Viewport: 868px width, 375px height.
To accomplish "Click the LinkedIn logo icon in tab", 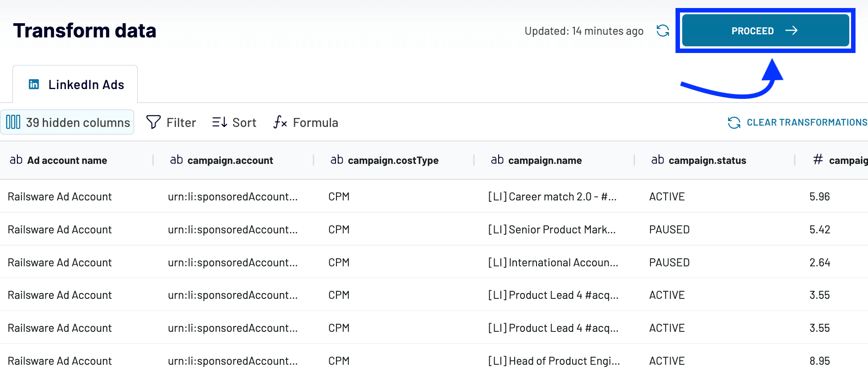I will pos(34,84).
